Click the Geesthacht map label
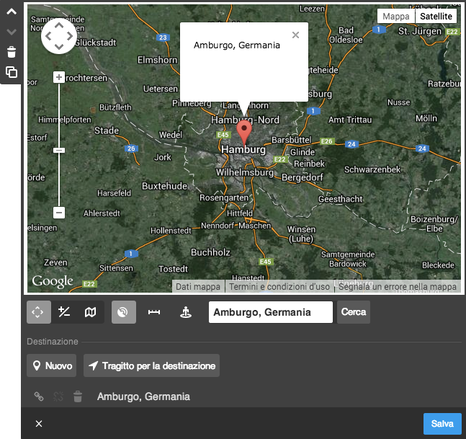466x439 pixels. [340, 199]
